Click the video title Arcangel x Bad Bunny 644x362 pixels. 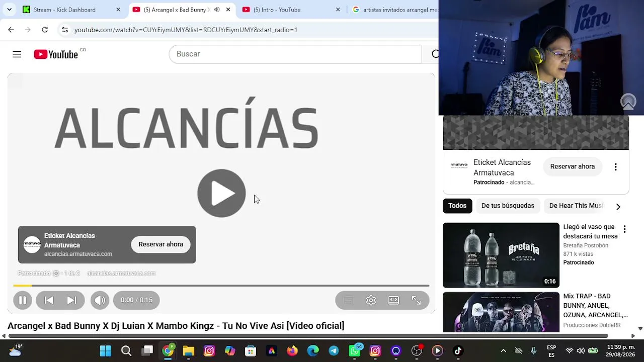click(176, 326)
